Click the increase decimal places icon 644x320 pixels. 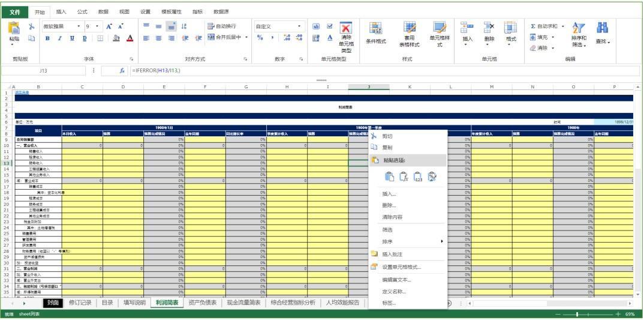point(287,38)
